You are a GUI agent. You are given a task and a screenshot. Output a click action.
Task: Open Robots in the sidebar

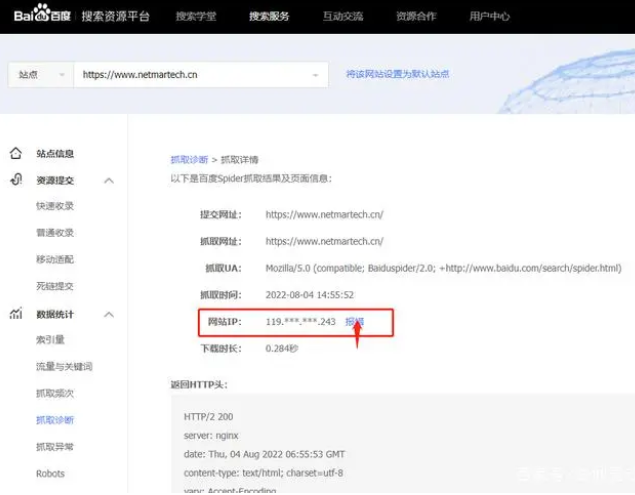50,474
